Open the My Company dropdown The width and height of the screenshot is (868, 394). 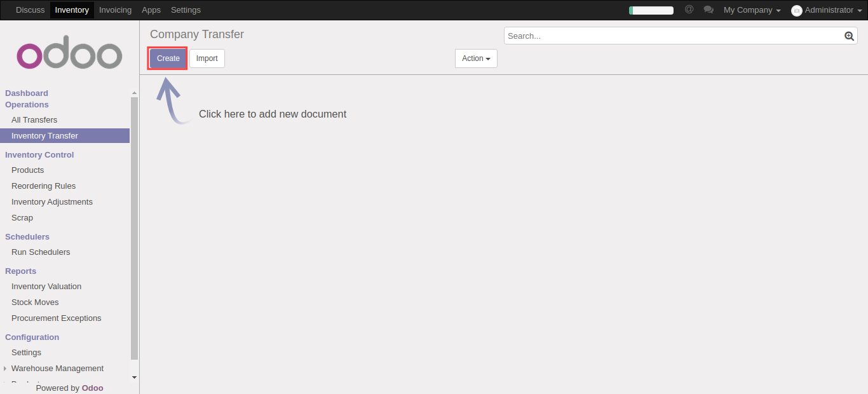[x=752, y=10]
